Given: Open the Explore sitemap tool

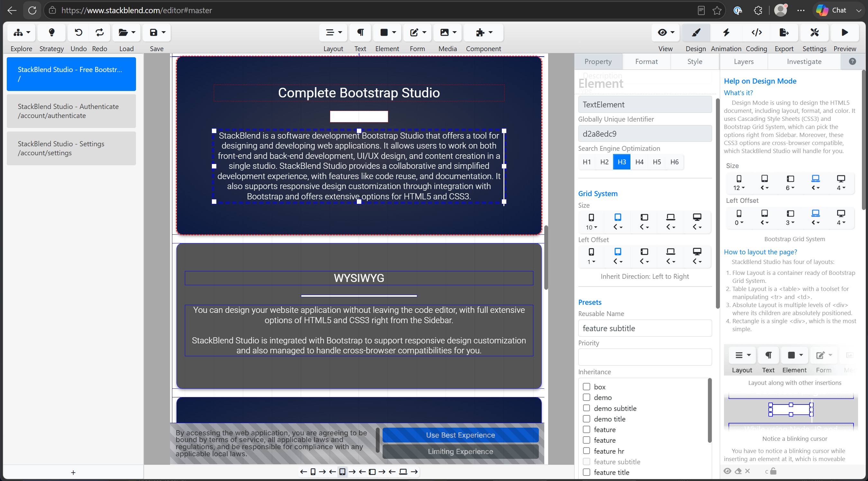Looking at the screenshot, I should [22, 32].
